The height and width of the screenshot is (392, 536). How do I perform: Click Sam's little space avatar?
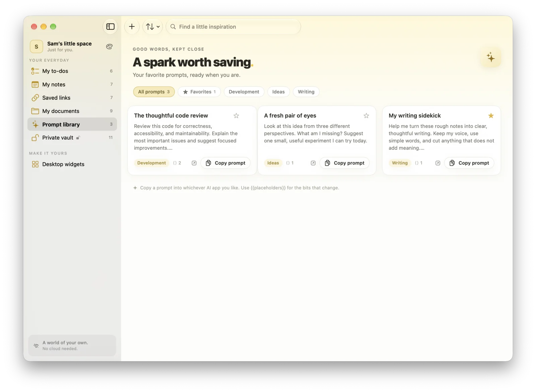[37, 47]
